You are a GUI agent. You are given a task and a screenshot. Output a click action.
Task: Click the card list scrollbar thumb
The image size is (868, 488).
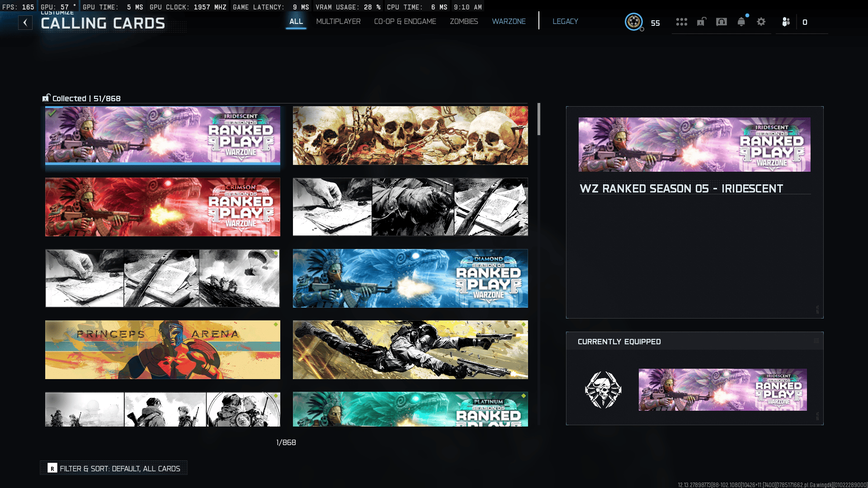(539, 119)
